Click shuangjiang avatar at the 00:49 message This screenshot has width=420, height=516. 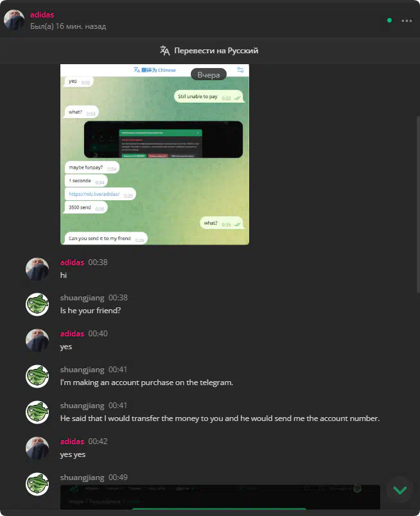point(37,484)
